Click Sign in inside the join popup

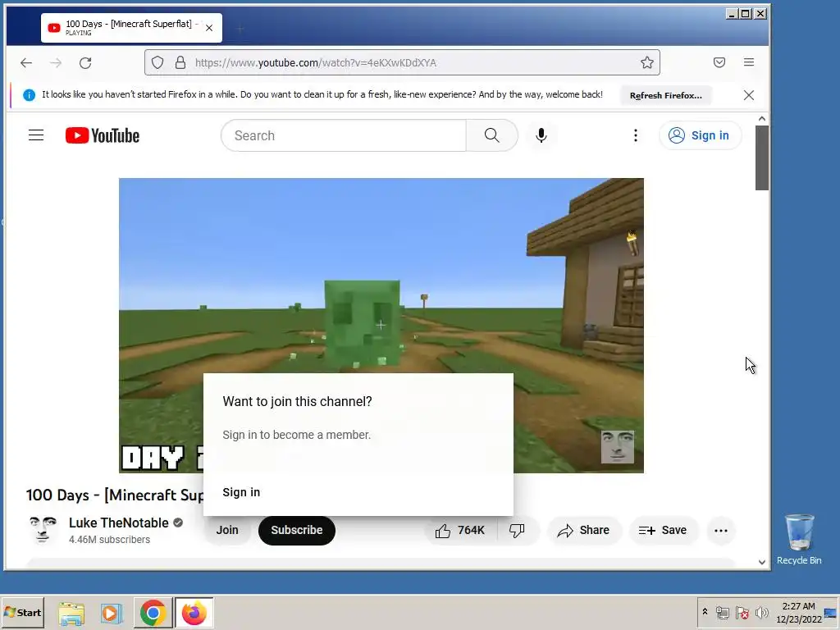point(241,492)
